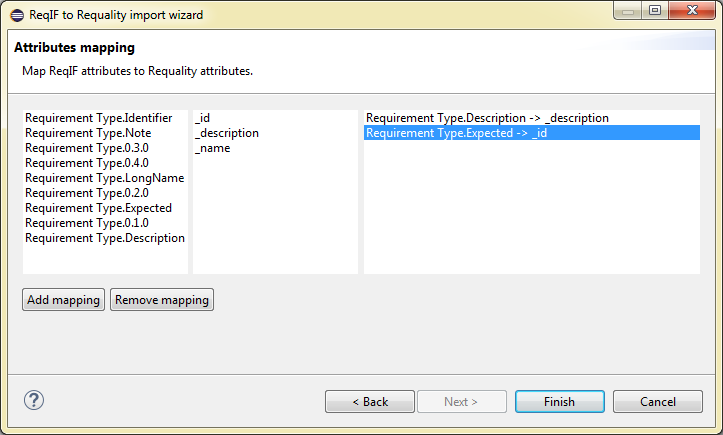Click the Eclipse icon in title bar
Image resolution: width=723 pixels, height=435 pixels.
click(x=17, y=15)
